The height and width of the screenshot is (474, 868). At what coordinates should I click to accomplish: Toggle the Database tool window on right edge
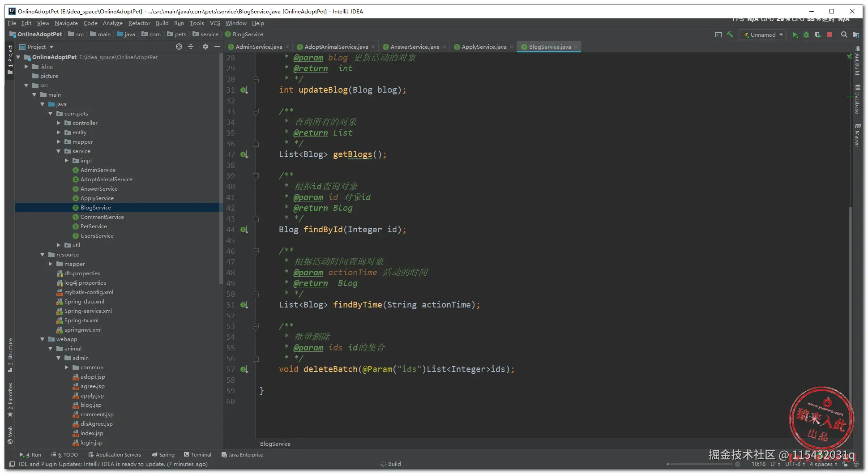(857, 99)
